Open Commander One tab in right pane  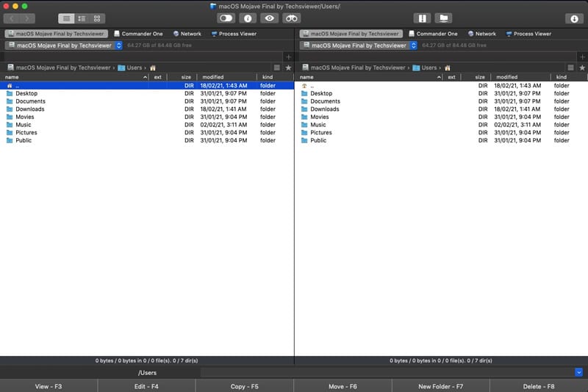[x=433, y=34]
